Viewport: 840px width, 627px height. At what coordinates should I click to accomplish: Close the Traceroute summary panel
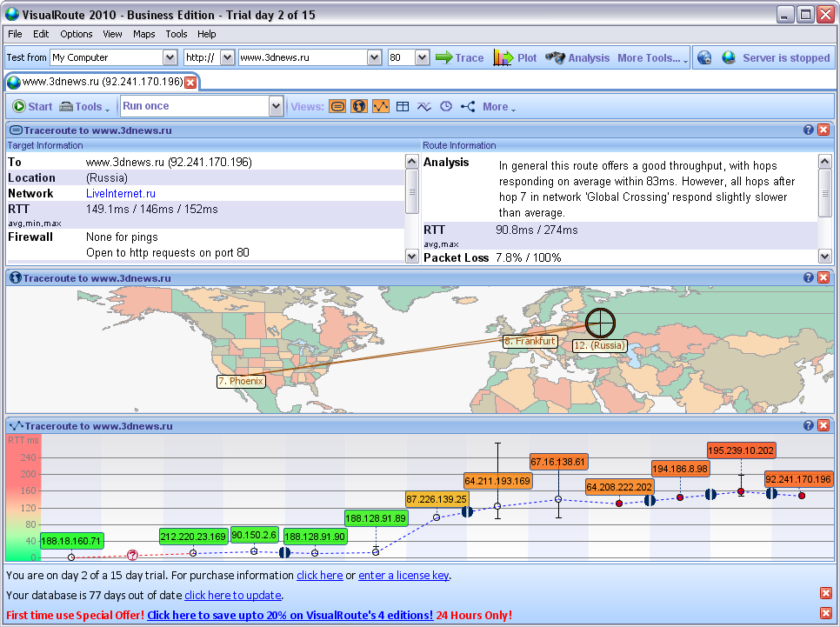(x=823, y=130)
